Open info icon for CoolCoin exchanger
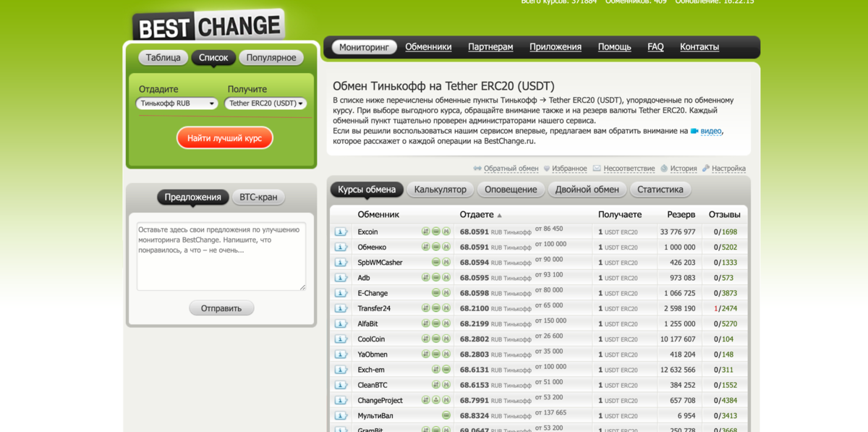This screenshot has height=432, width=868. pos(341,339)
